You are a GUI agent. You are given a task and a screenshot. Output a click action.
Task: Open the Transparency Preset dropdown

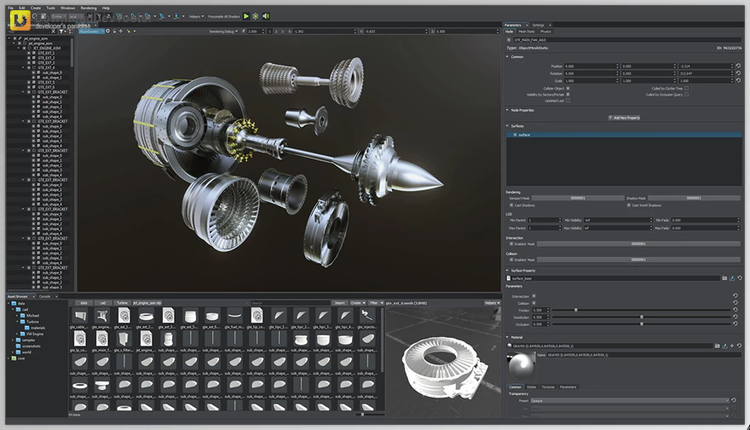click(629, 400)
